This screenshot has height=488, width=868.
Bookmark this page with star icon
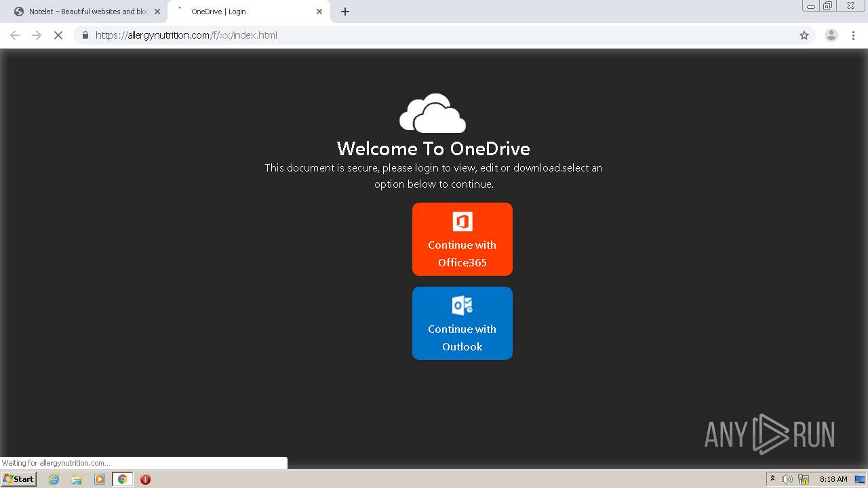coord(804,35)
